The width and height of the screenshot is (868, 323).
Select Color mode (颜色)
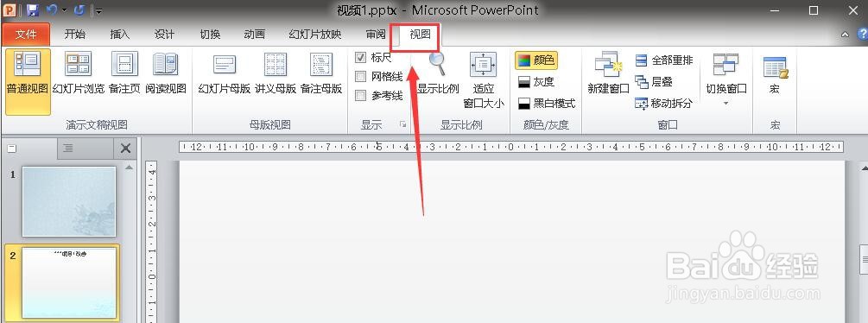[535, 60]
